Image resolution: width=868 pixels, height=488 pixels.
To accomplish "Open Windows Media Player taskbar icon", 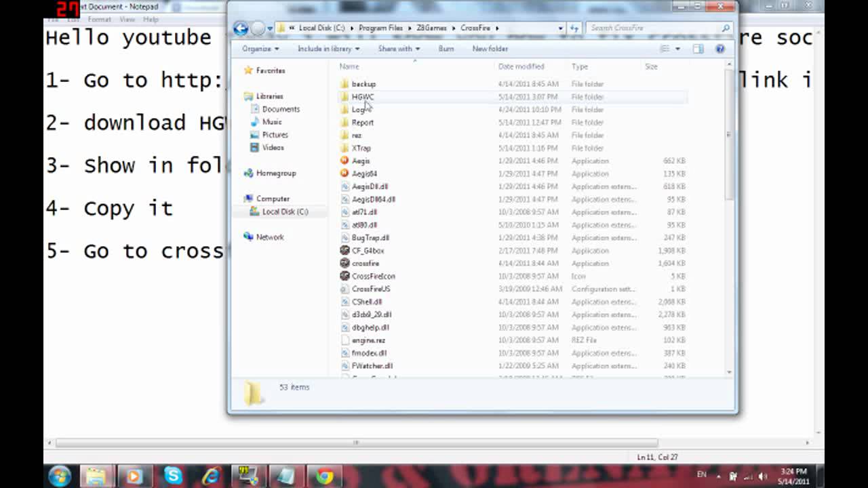I will [x=134, y=476].
